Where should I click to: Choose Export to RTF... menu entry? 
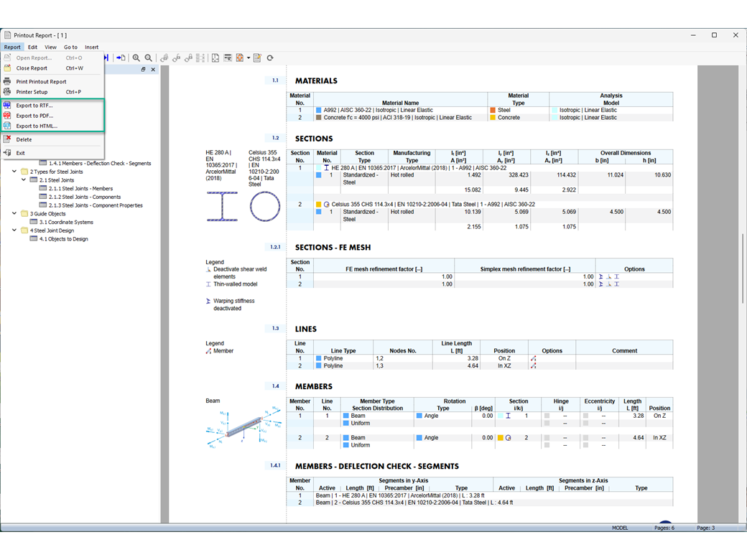[x=52, y=106]
